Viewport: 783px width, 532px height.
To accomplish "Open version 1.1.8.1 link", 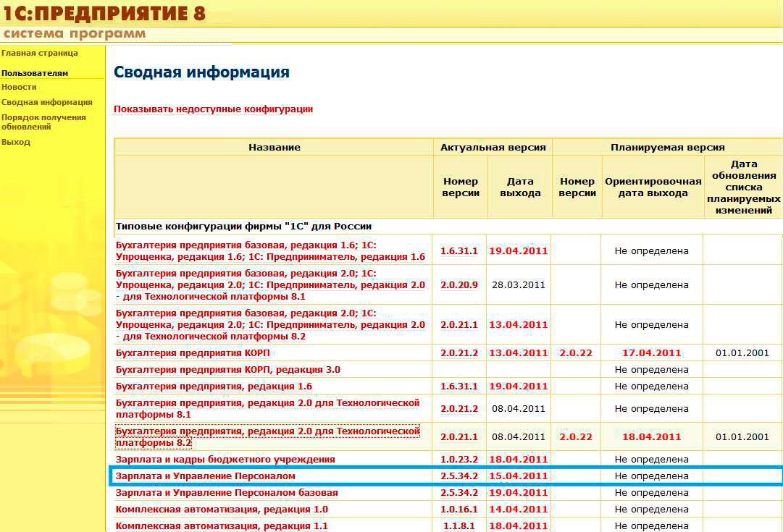I will 459,526.
